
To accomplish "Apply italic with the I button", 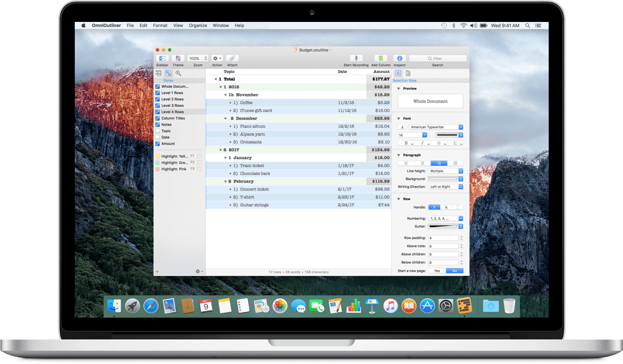I will coord(422,143).
